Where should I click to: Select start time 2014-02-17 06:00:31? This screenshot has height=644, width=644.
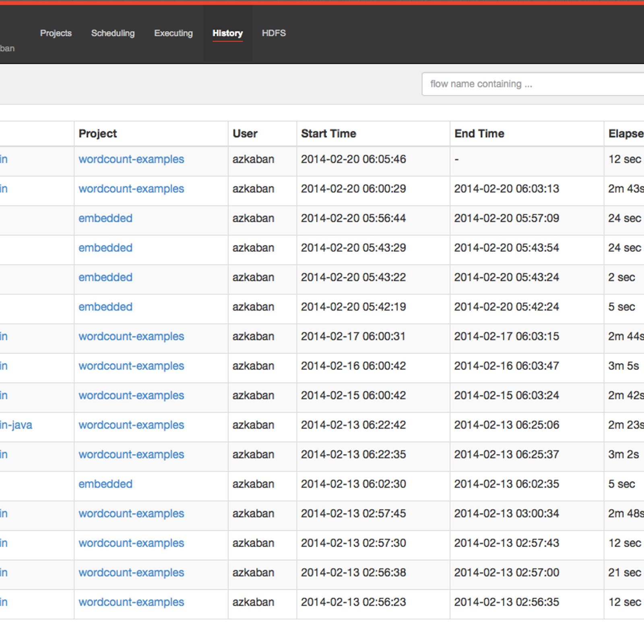[353, 336]
